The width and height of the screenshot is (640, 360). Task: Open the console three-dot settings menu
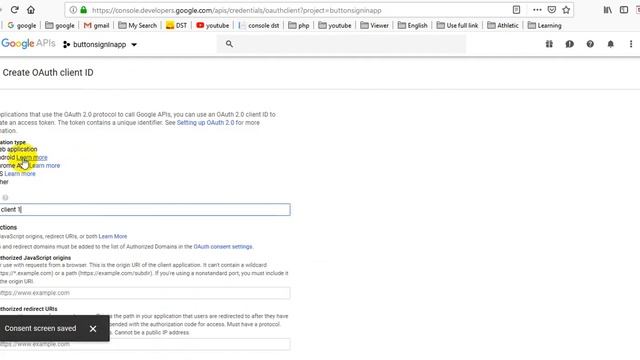(631, 44)
